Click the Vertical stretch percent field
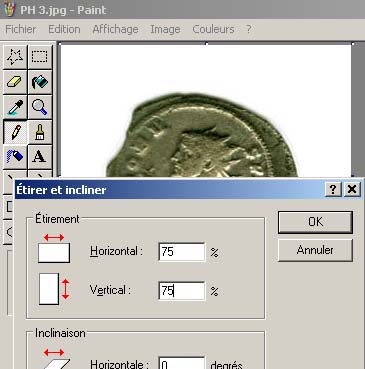This screenshot has height=369, width=365. [182, 291]
